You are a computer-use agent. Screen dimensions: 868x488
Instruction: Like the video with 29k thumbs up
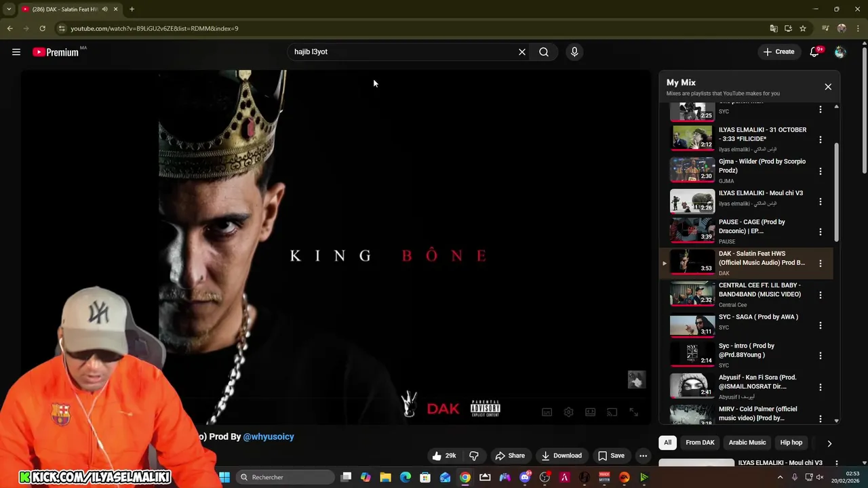[444, 455]
